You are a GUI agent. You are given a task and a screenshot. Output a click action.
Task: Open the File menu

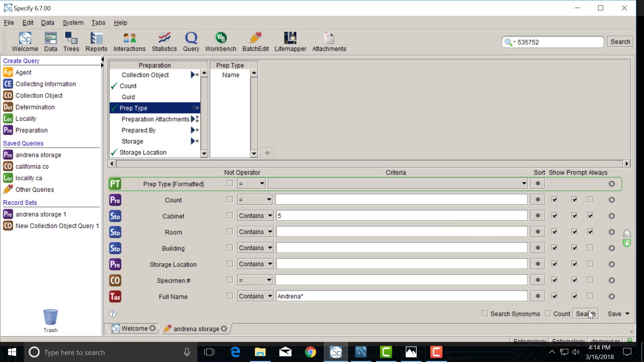[9, 22]
